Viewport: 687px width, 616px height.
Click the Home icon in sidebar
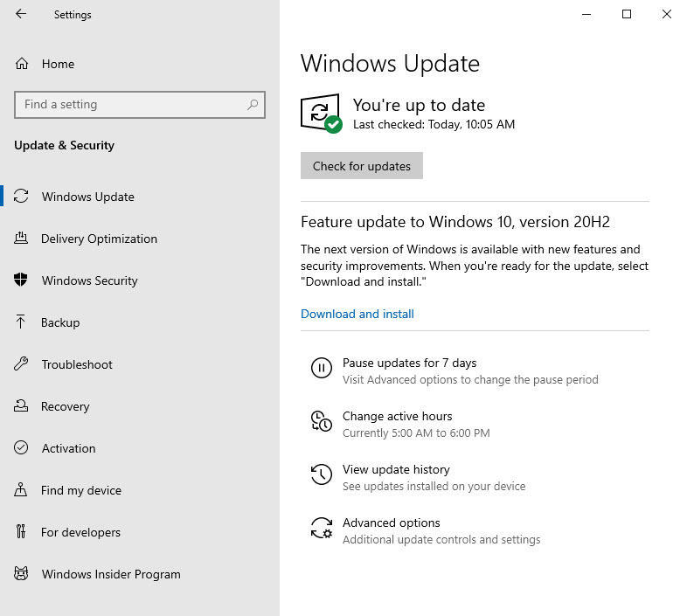coord(22,64)
